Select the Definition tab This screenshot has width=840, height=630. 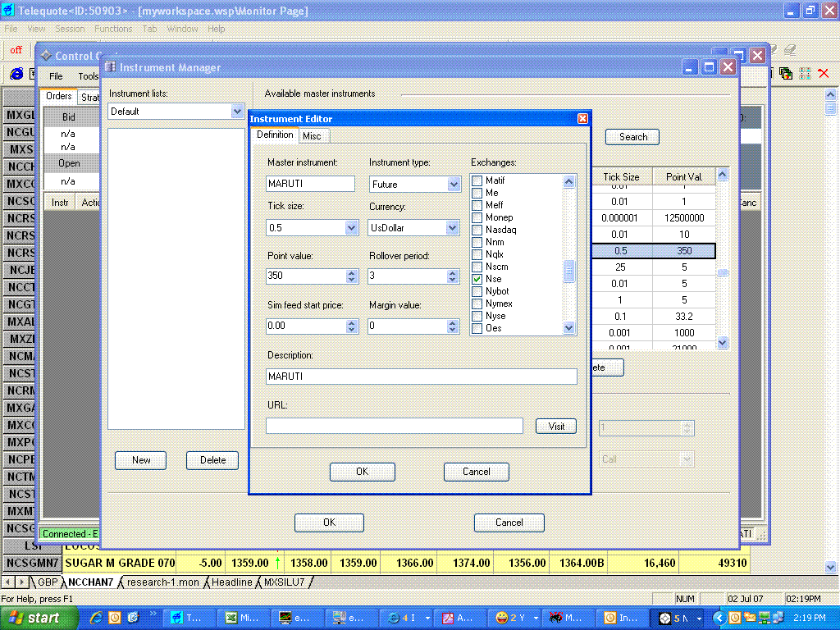pos(274,135)
